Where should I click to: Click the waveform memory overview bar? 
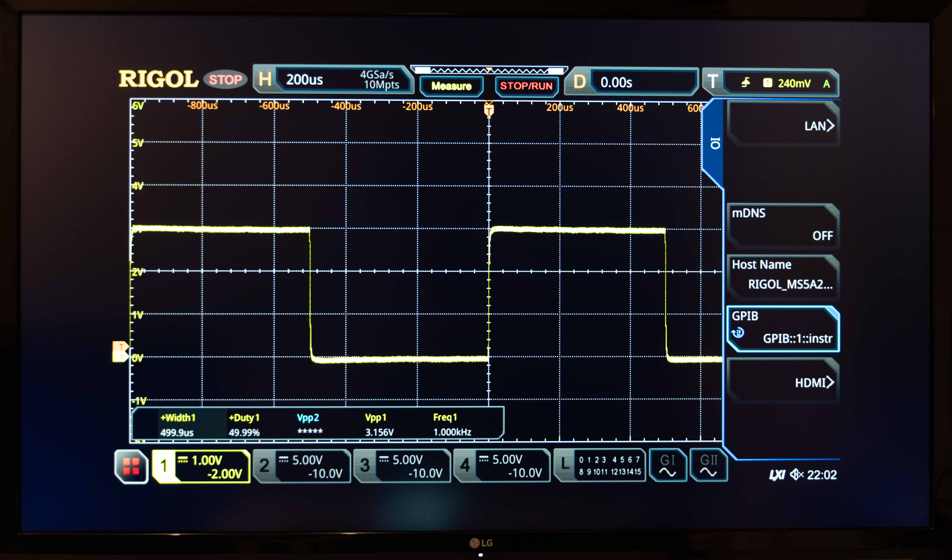click(489, 70)
